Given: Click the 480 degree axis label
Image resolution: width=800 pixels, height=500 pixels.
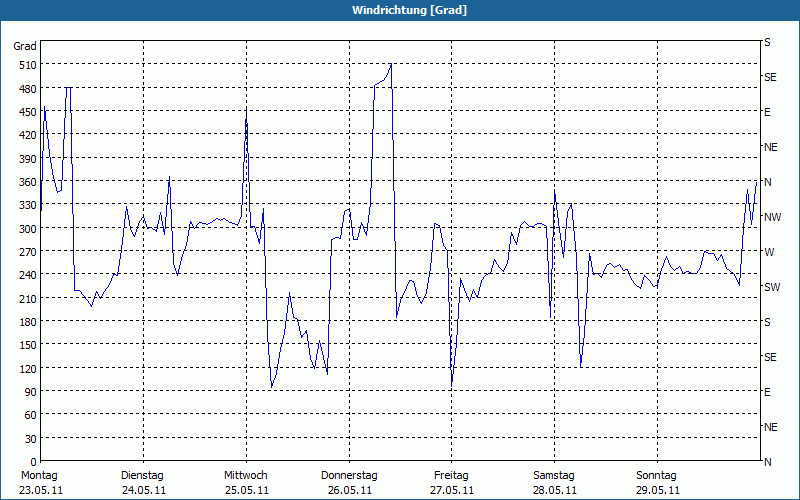Looking at the screenshot, I should coord(28,89).
